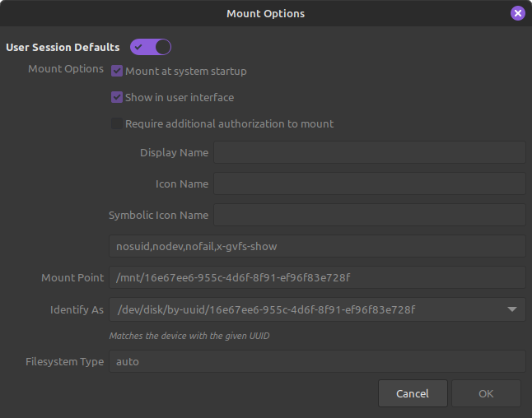Open the Identify As dropdown arrow

pos(511,309)
